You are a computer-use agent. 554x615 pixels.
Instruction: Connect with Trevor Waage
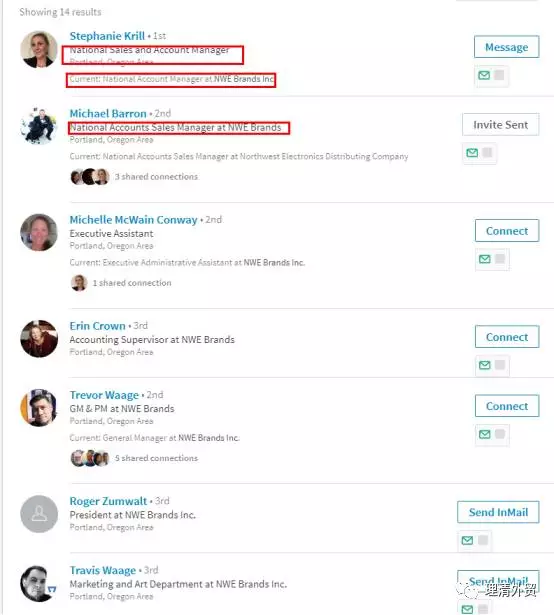pyautogui.click(x=507, y=406)
